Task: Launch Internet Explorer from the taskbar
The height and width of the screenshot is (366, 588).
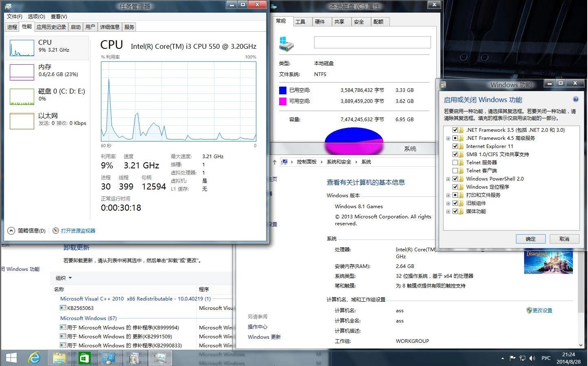Action: (x=35, y=358)
